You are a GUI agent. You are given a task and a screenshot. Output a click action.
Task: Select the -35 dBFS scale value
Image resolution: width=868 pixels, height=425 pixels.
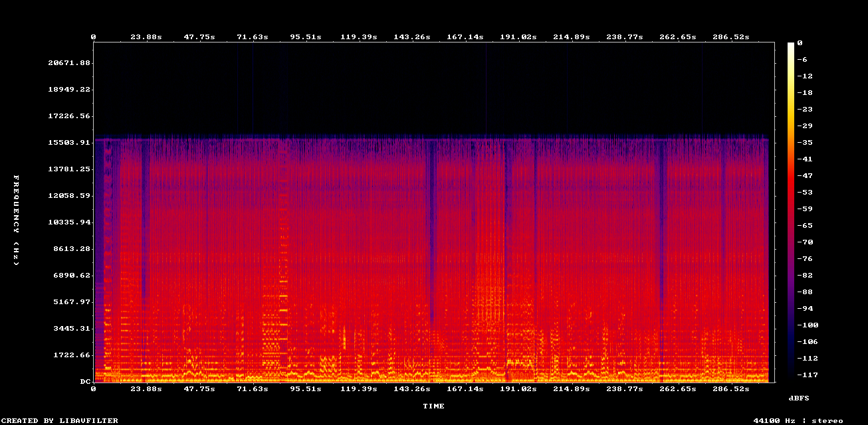(805, 142)
